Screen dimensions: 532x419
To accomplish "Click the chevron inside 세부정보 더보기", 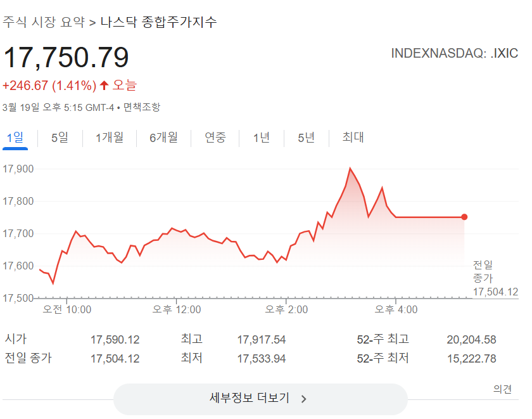I will point(303,399).
